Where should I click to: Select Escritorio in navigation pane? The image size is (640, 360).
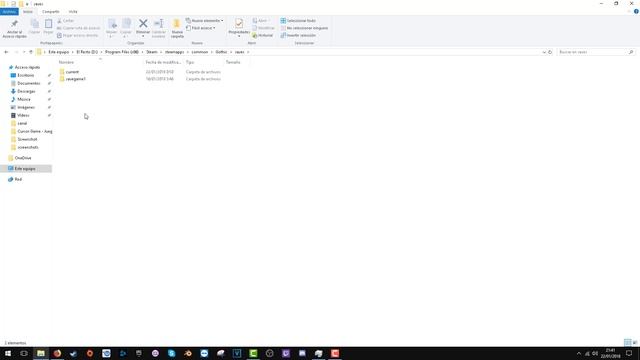tap(25, 76)
